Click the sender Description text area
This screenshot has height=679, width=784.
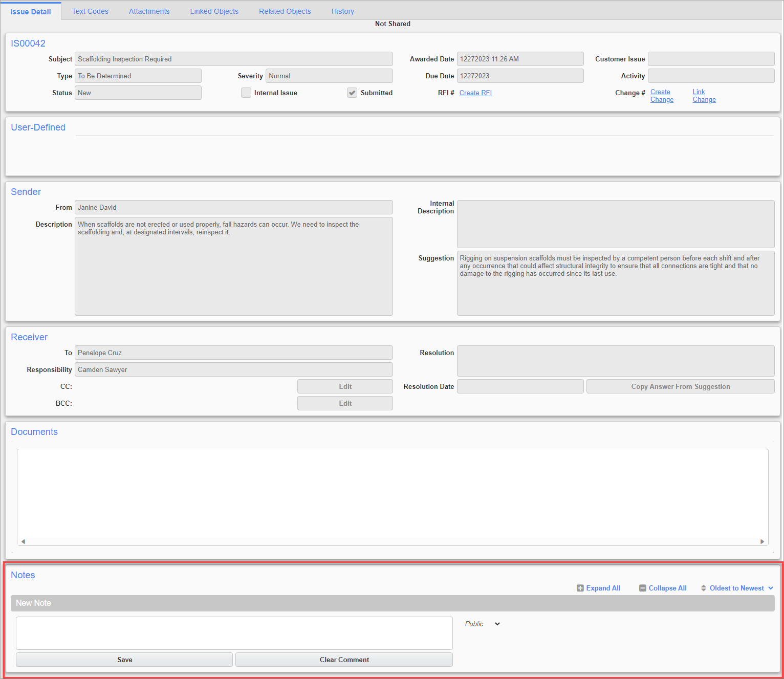click(x=234, y=266)
